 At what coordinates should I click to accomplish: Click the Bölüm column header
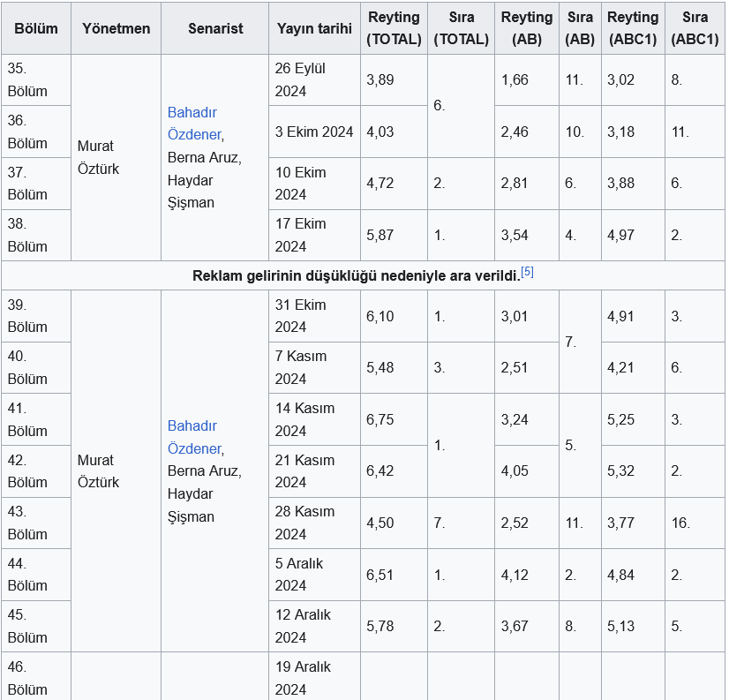point(36,28)
